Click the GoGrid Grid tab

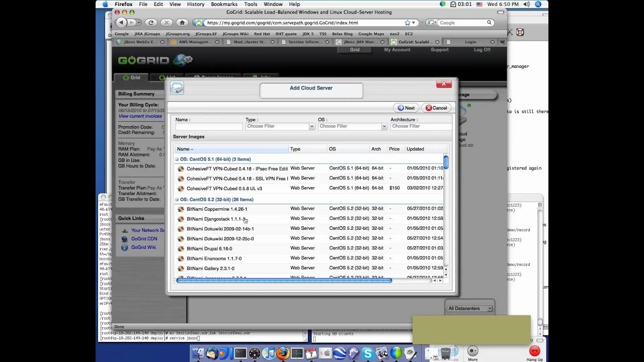point(131,77)
